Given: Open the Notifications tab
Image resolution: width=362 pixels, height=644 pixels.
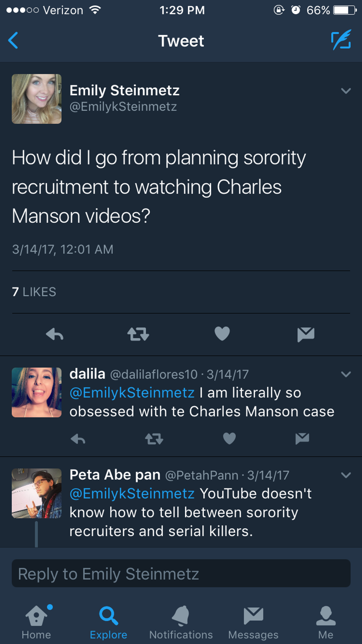Looking at the screenshot, I should pos(181,622).
